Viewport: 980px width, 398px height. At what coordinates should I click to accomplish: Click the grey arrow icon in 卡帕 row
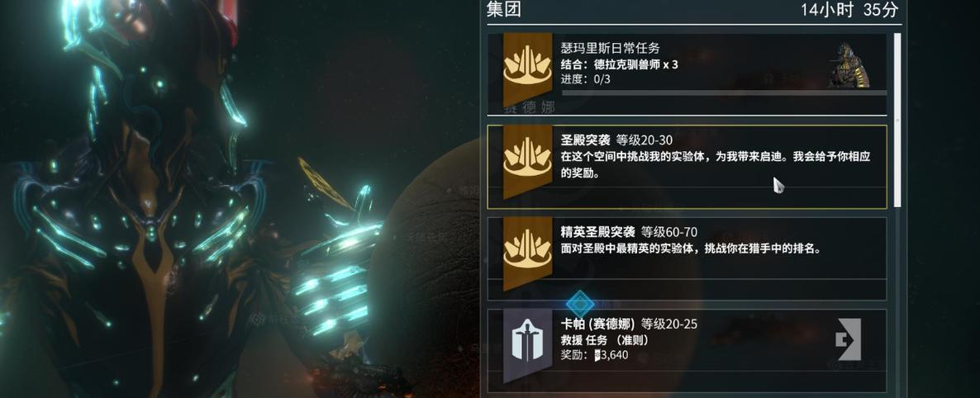coord(849,339)
